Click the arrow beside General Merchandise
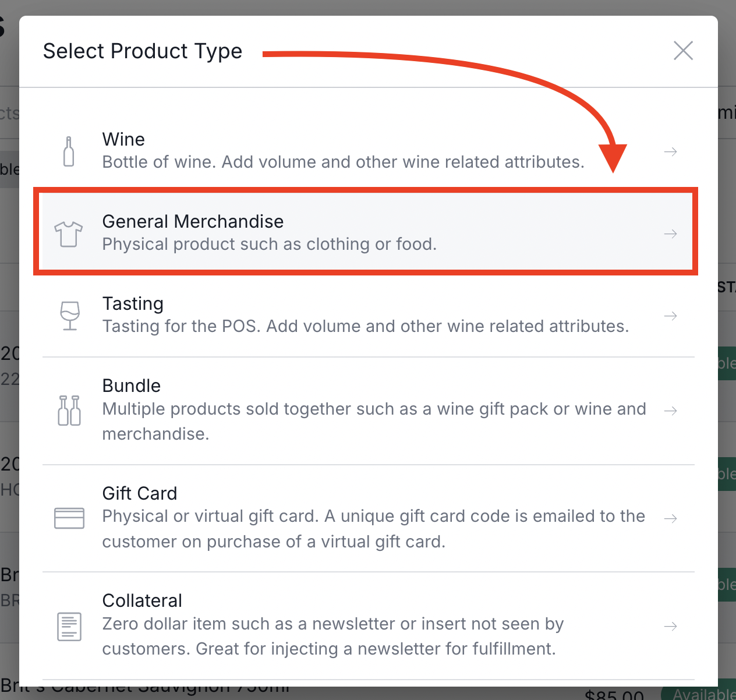 (x=671, y=234)
